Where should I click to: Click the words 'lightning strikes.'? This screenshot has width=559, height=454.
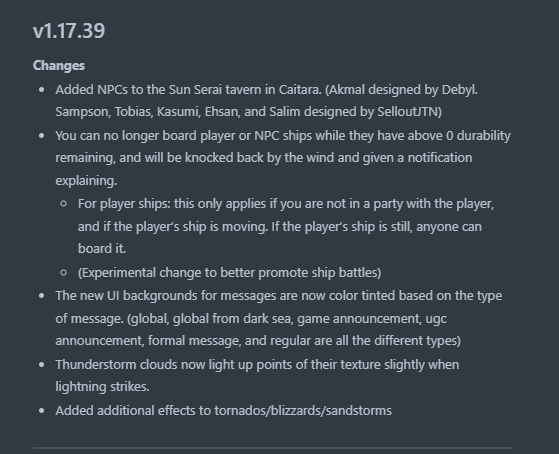(x=102, y=387)
